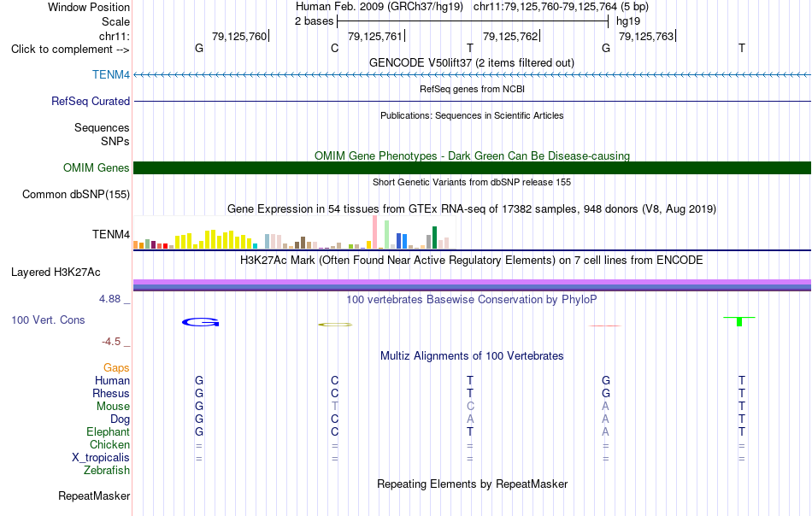Click the Publications Sequences in Scientific Articles title
Screen dimensions: 812x516
(x=472, y=115)
